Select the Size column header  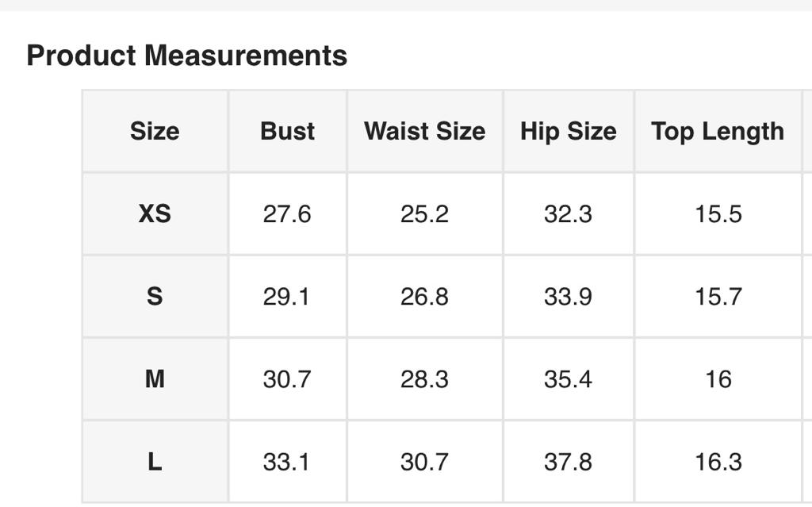[155, 131]
